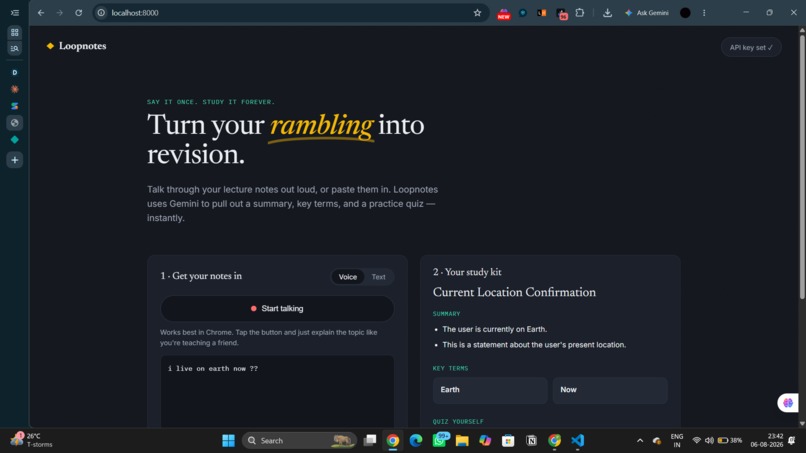Click Ask Gemini button
Screen dimensions: 806x453
(x=647, y=13)
